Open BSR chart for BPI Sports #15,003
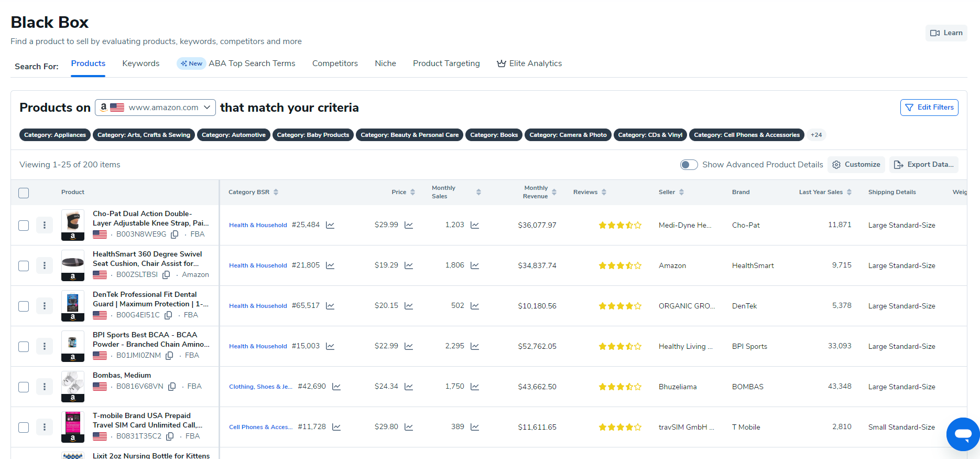This screenshot has width=980, height=459. tap(330, 346)
